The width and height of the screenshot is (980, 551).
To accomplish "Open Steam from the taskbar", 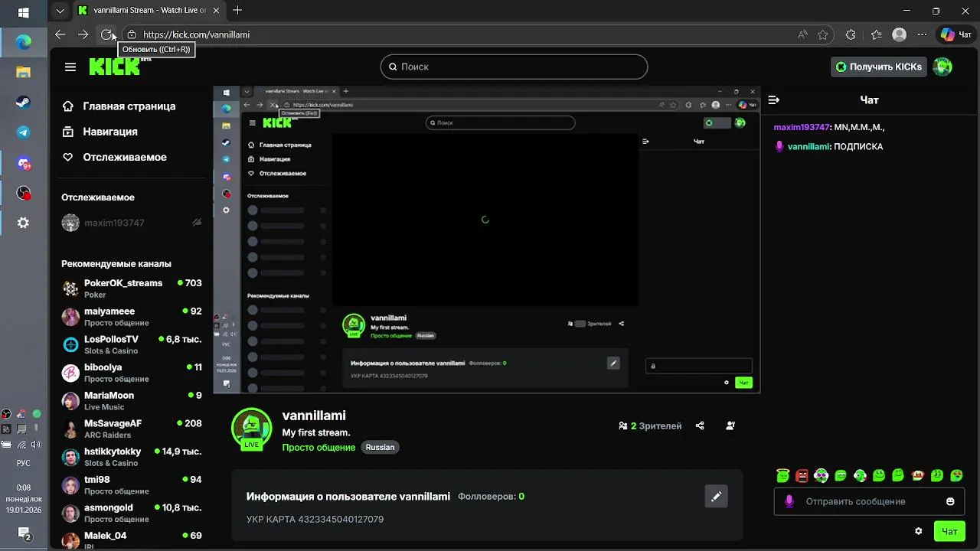I will click(24, 103).
